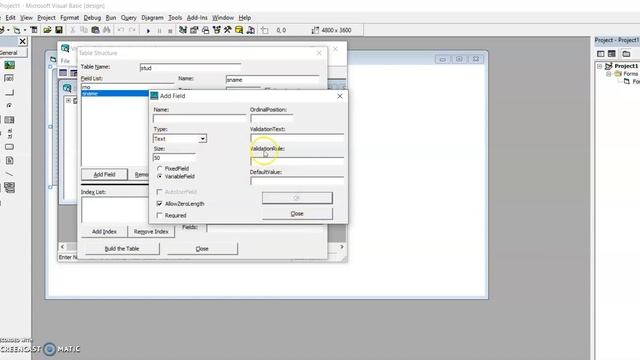Image resolution: width=640 pixels, height=360 pixels.
Task: Open Properties Window from toolbar
Action: [x=194, y=30]
